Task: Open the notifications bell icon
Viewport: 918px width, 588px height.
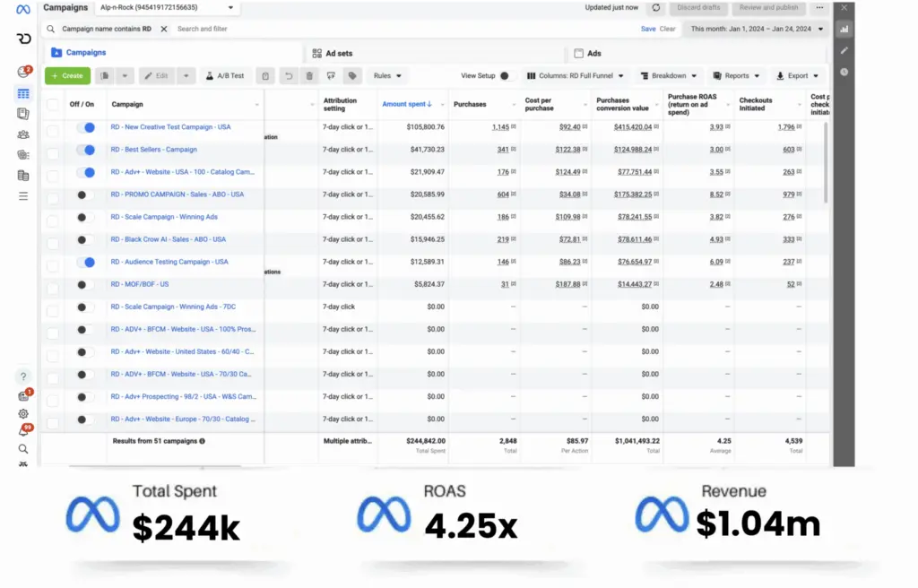Action: (x=24, y=431)
